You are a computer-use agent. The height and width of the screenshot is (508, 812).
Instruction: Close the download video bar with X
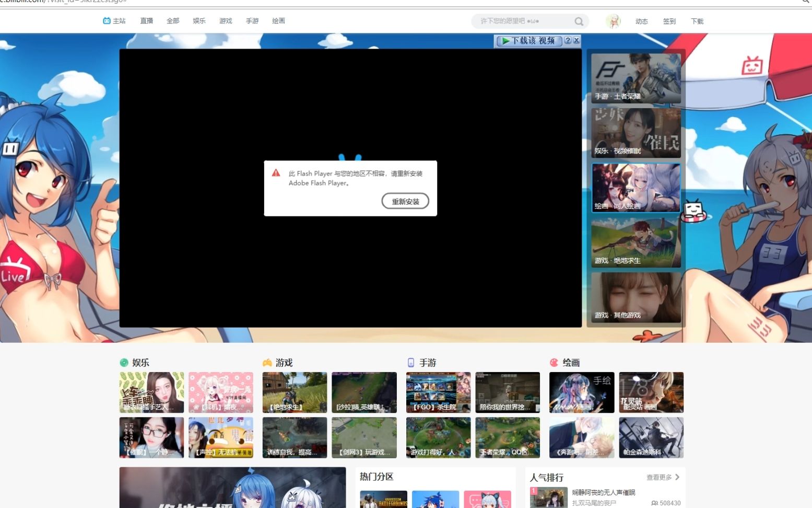click(576, 40)
